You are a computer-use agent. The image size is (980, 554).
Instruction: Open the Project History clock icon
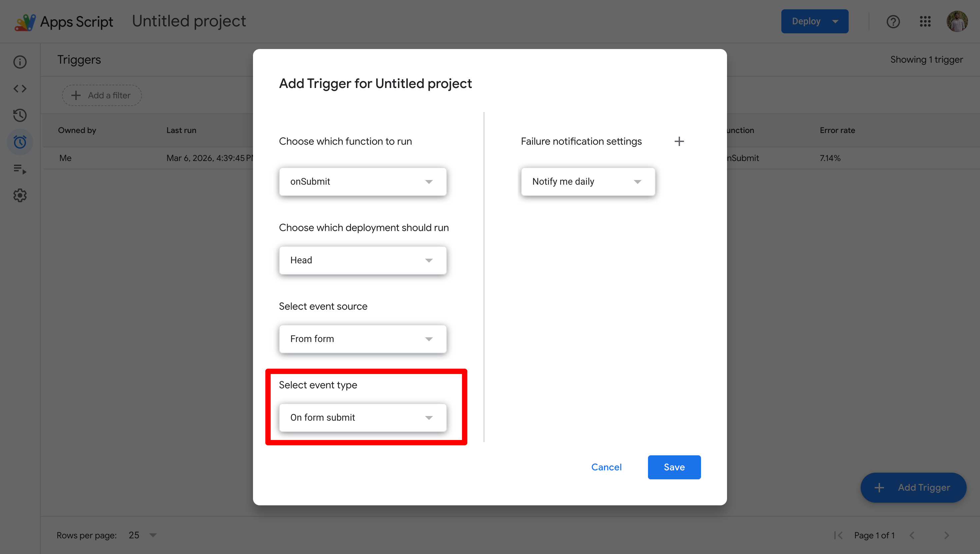pos(20,115)
